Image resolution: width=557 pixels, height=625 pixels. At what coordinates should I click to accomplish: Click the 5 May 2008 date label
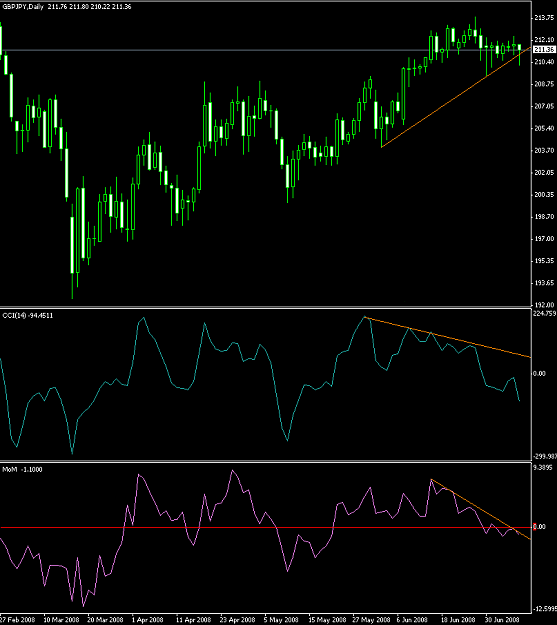coord(281,620)
